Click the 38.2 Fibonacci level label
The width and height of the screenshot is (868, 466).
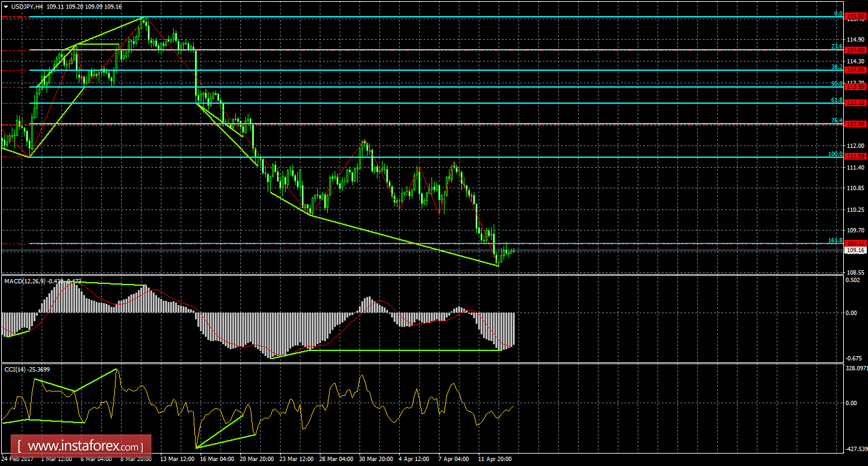point(836,66)
